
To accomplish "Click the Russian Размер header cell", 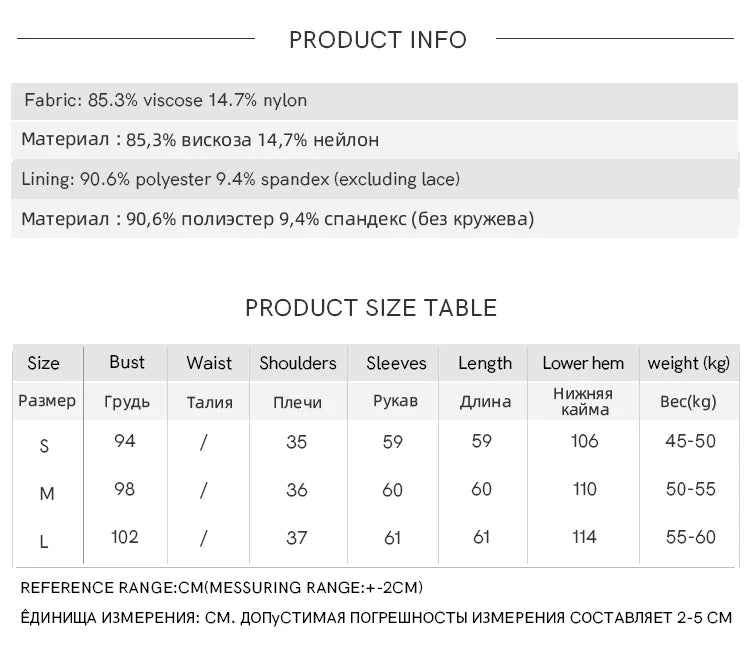I will [x=47, y=401].
